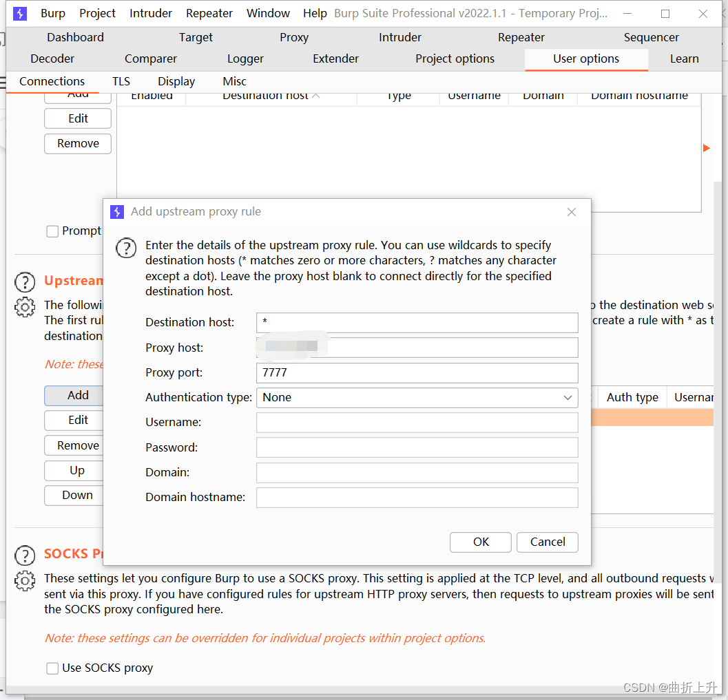Open the Window menu
This screenshot has height=700, width=728.
[x=268, y=14]
